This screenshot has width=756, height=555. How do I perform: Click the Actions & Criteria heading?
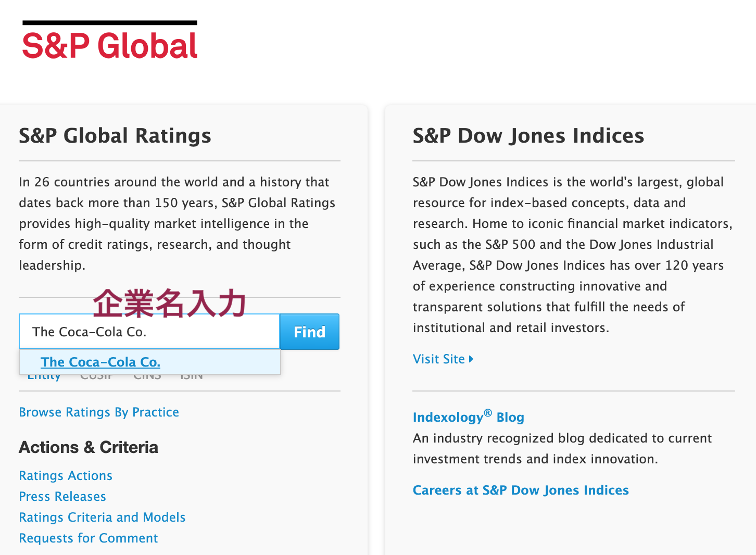click(89, 447)
